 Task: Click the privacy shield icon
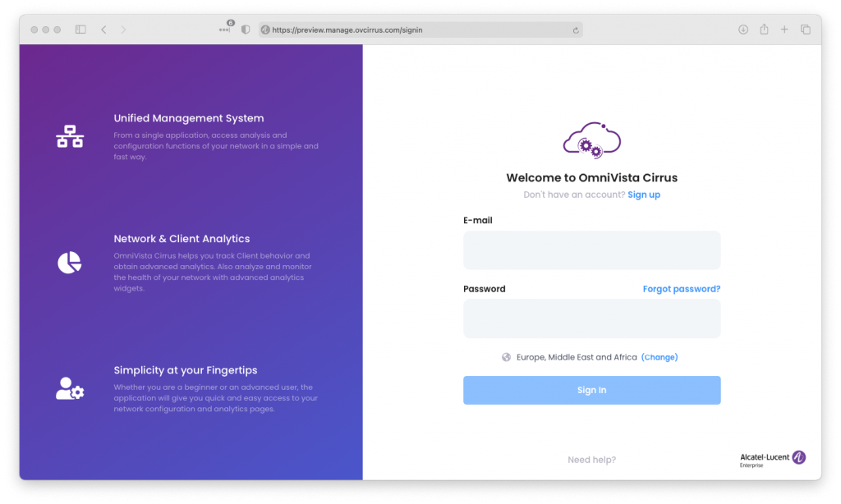[x=246, y=30]
